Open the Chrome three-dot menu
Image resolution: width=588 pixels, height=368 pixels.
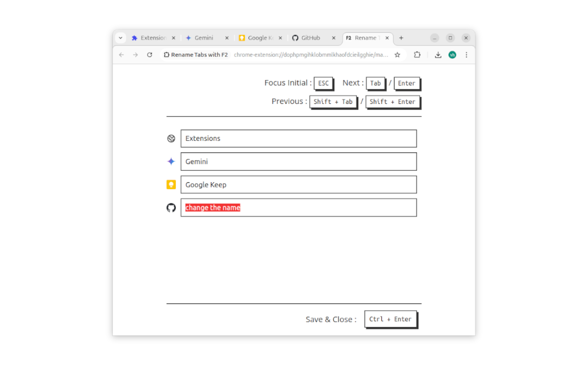click(x=466, y=55)
